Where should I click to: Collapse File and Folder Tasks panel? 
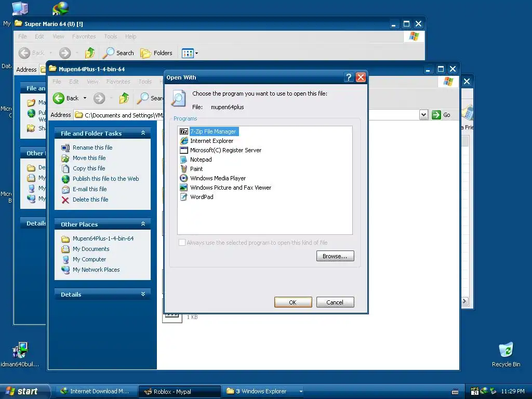(x=143, y=133)
